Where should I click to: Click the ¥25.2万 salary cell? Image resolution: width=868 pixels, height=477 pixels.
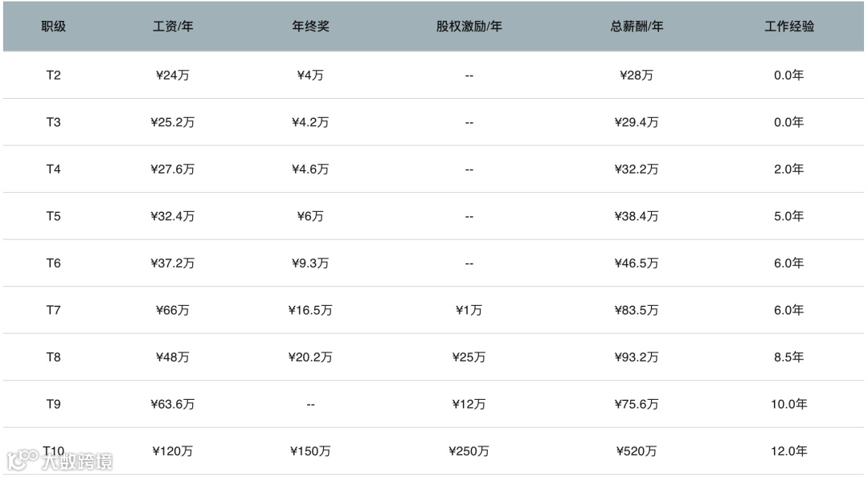pos(173,123)
